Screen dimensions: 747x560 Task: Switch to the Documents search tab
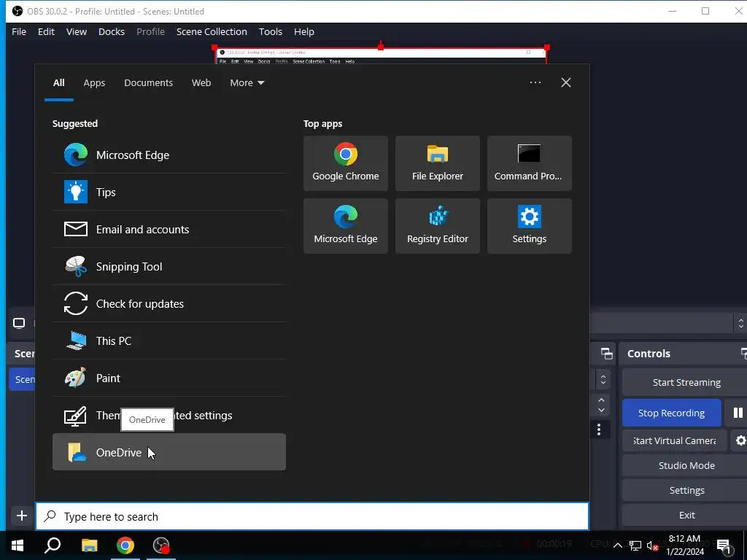tap(148, 83)
